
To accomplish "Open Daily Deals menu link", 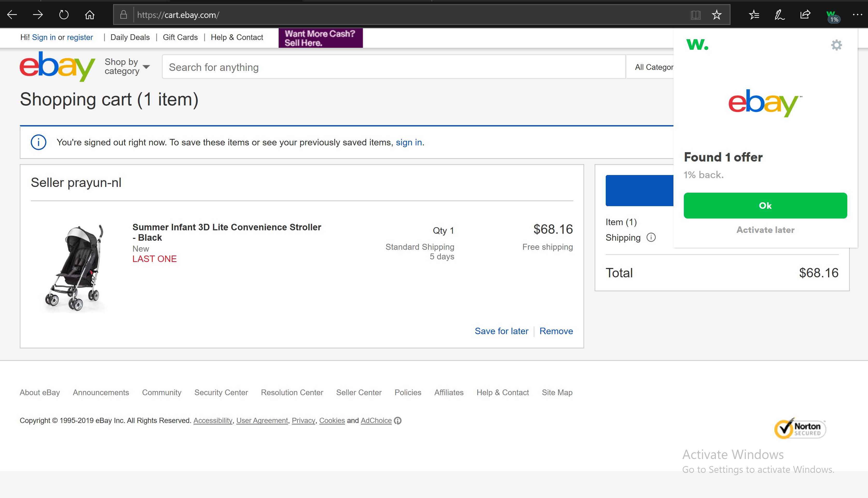I will pos(130,37).
